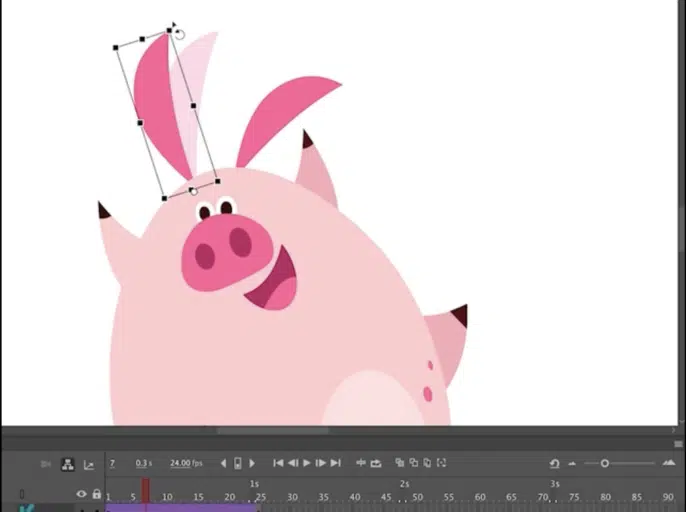Screen dimensions: 686x512
Task: Jump to first frame button
Action: point(278,463)
